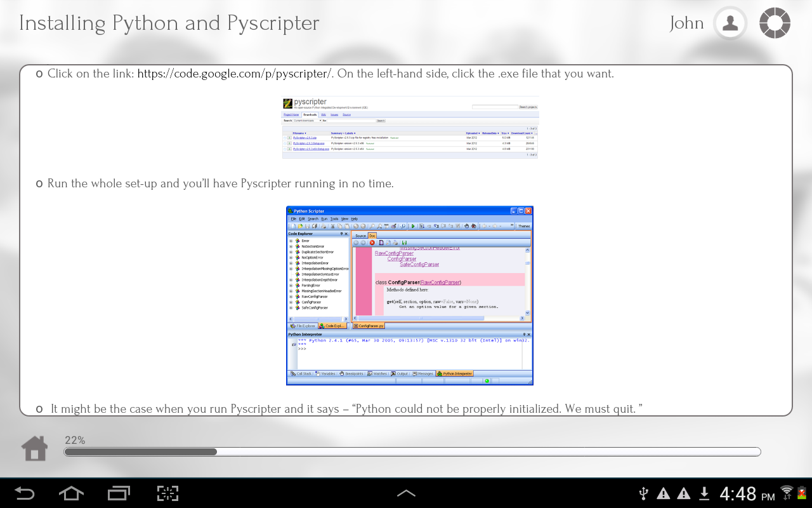Screen dimensions: 812x508
Task: Open the Tools menu in PyScripter
Action: (x=334, y=219)
